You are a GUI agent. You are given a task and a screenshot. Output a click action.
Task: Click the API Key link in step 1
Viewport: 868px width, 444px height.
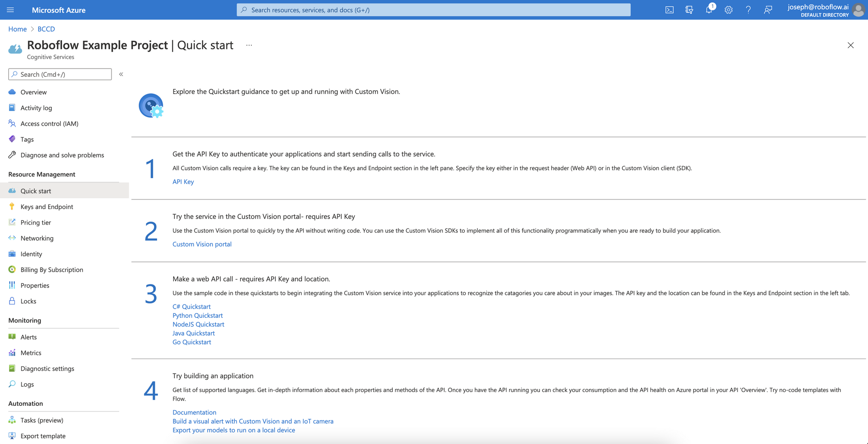(x=183, y=181)
